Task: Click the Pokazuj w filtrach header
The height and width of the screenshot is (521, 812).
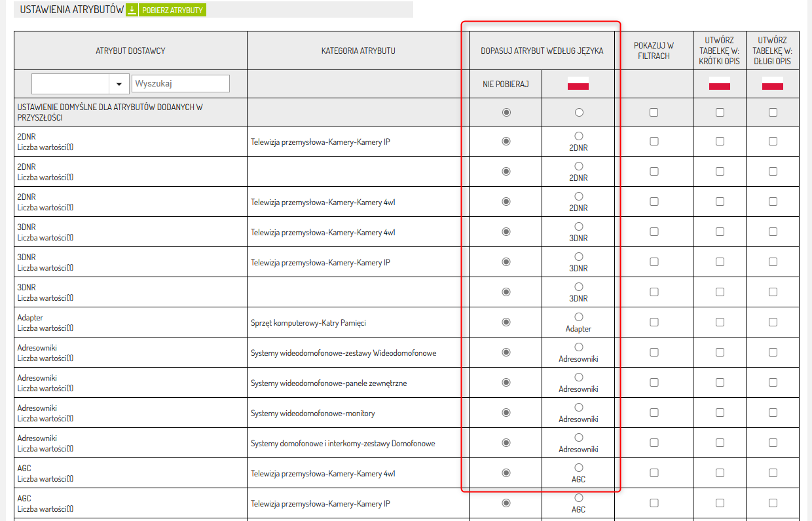Action: point(654,50)
